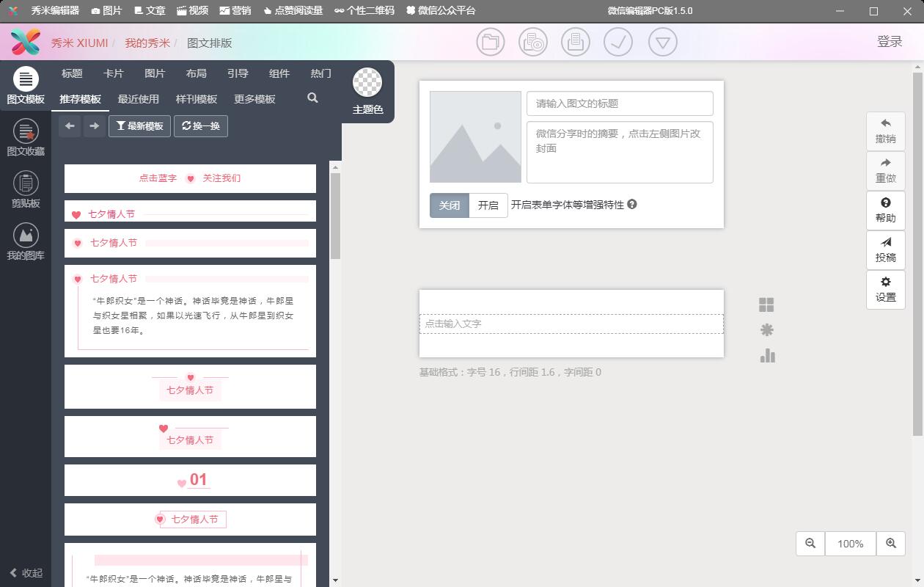
Task: Click 重做 redo button
Action: coord(886,171)
